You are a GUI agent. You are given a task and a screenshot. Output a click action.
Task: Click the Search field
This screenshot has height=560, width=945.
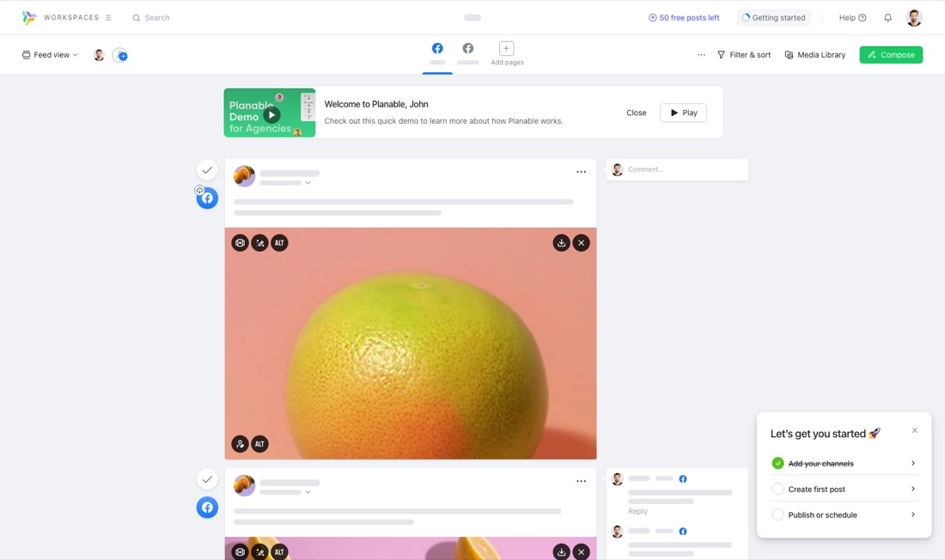151,18
